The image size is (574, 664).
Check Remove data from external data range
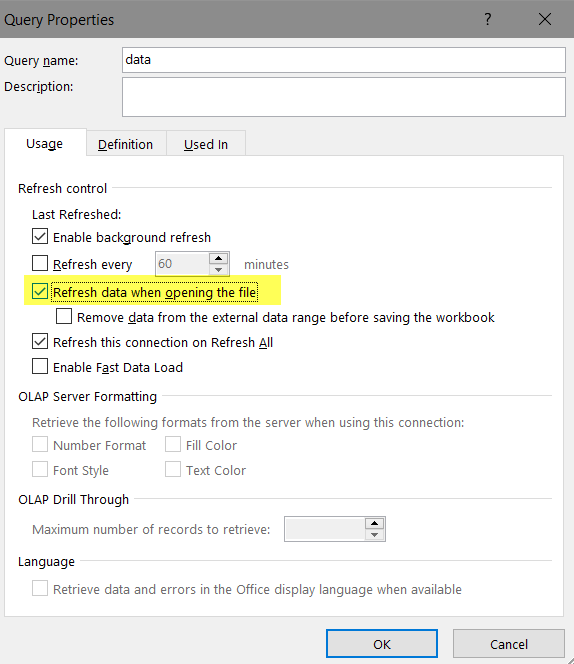[x=64, y=316]
